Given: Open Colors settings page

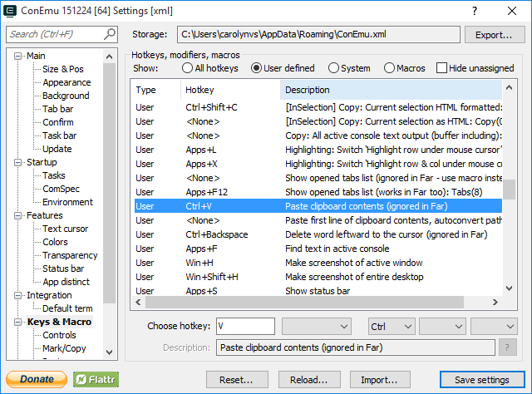Looking at the screenshot, I should coord(55,242).
